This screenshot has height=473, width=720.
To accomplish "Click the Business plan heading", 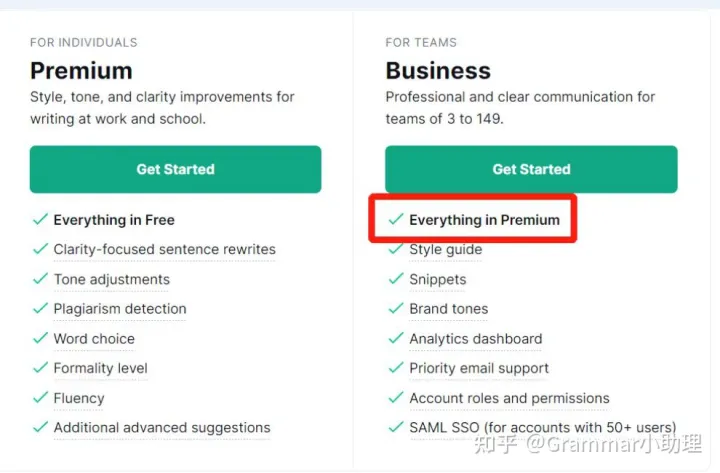I will pos(438,71).
